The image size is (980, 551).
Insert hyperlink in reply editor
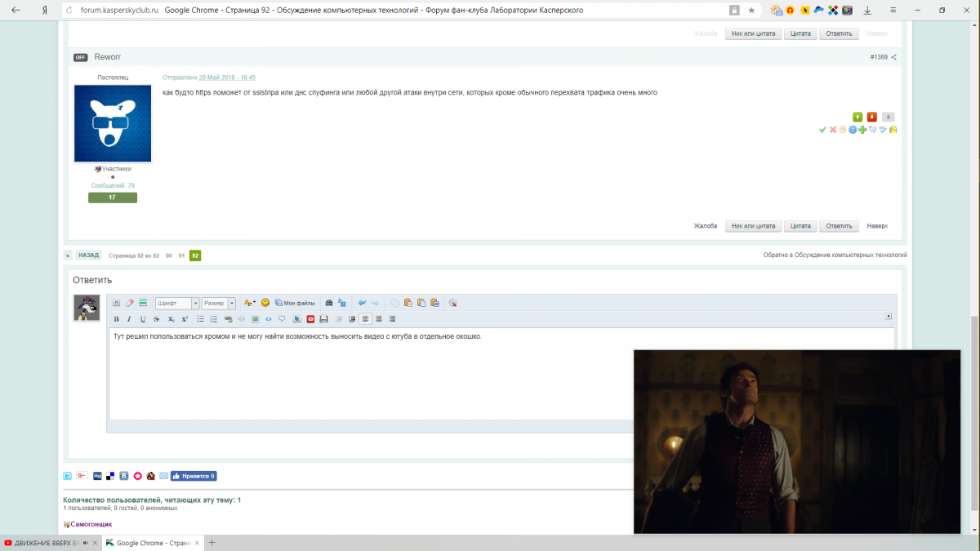click(228, 319)
